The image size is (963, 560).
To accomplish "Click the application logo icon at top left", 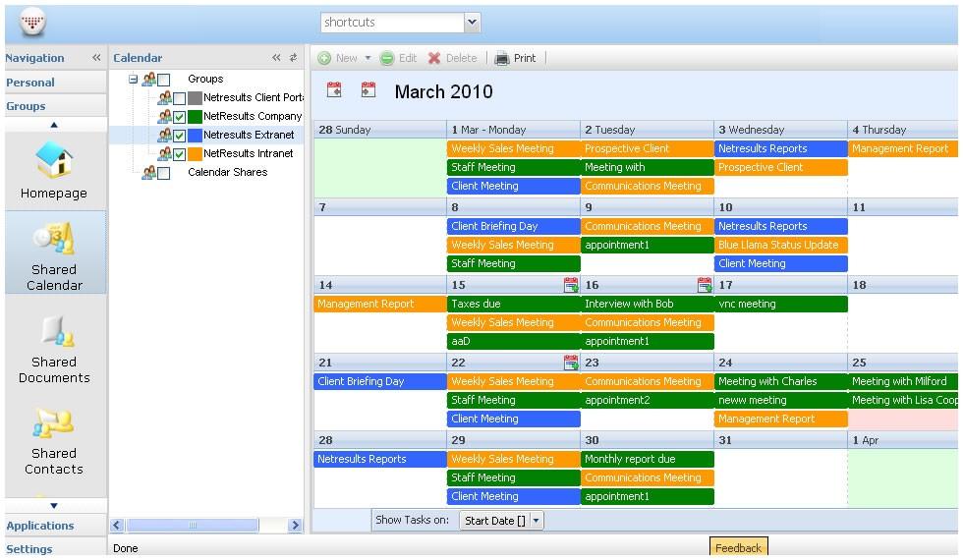I will [x=32, y=23].
